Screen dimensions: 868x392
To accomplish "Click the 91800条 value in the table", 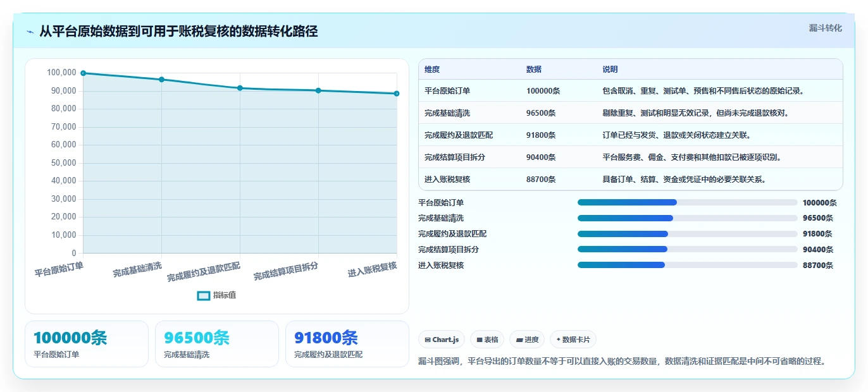I will coord(541,135).
